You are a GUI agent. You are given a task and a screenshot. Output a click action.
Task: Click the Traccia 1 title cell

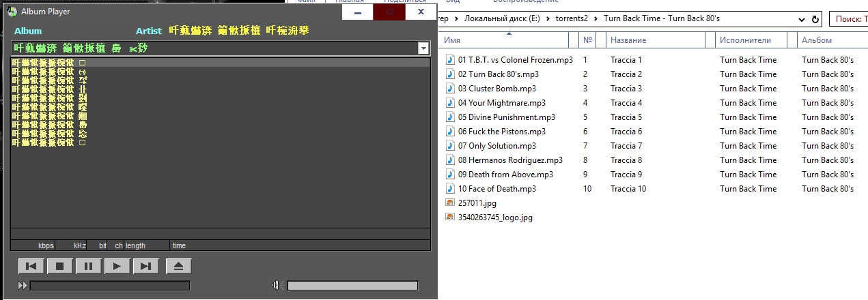point(626,60)
